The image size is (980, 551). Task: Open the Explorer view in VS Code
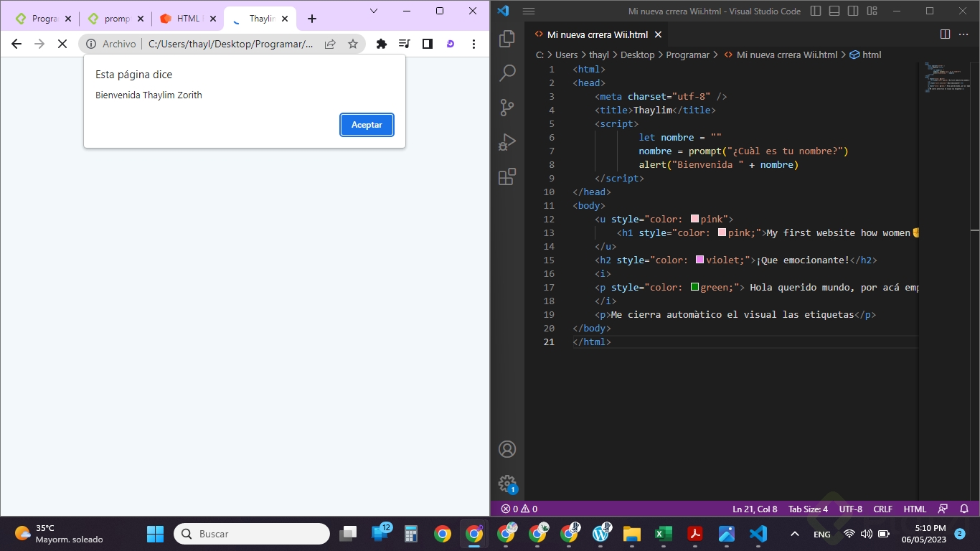click(507, 38)
